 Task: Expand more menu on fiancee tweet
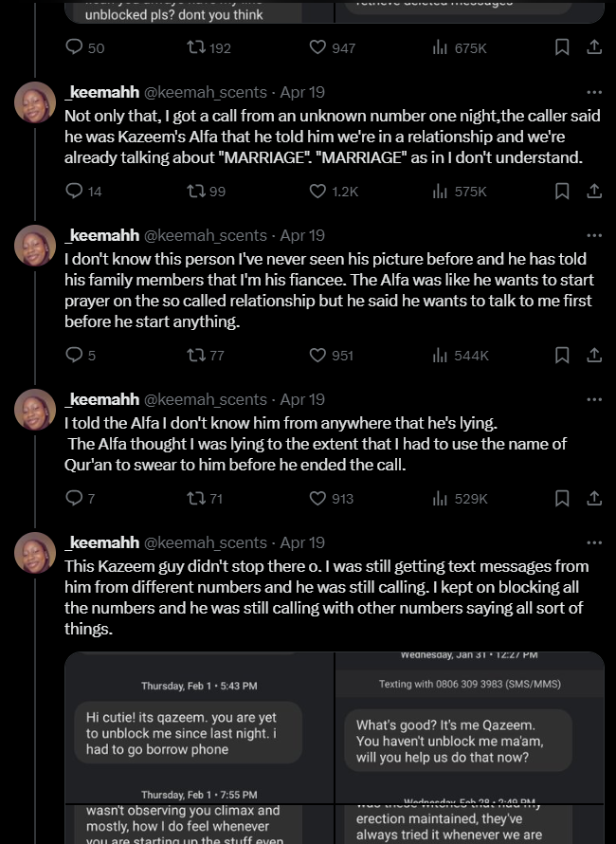click(x=594, y=236)
